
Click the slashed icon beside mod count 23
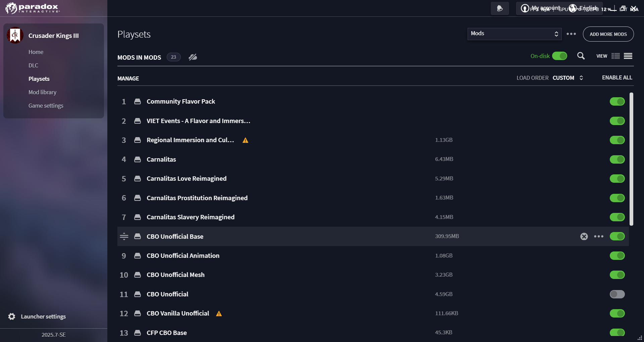pos(193,57)
